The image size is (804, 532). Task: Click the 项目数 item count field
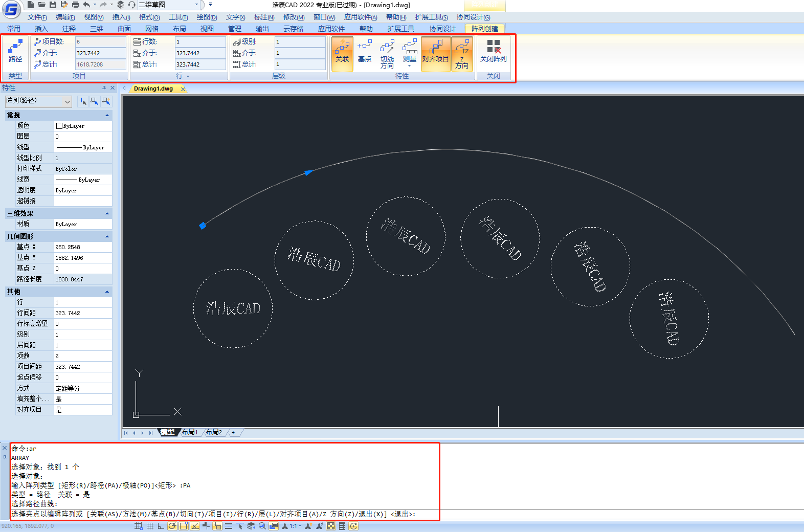coord(100,41)
